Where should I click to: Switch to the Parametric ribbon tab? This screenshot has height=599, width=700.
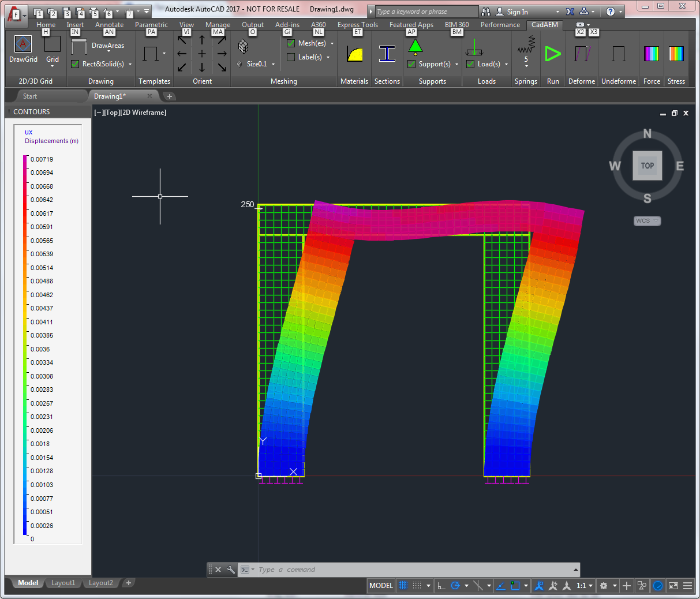tap(151, 25)
